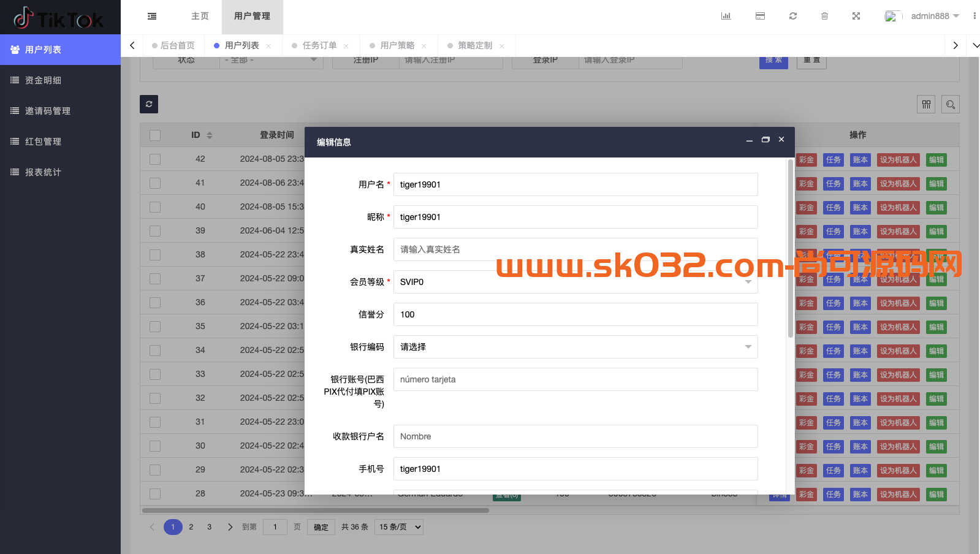
Task: Go to next page arrow in pagination
Action: 230,527
